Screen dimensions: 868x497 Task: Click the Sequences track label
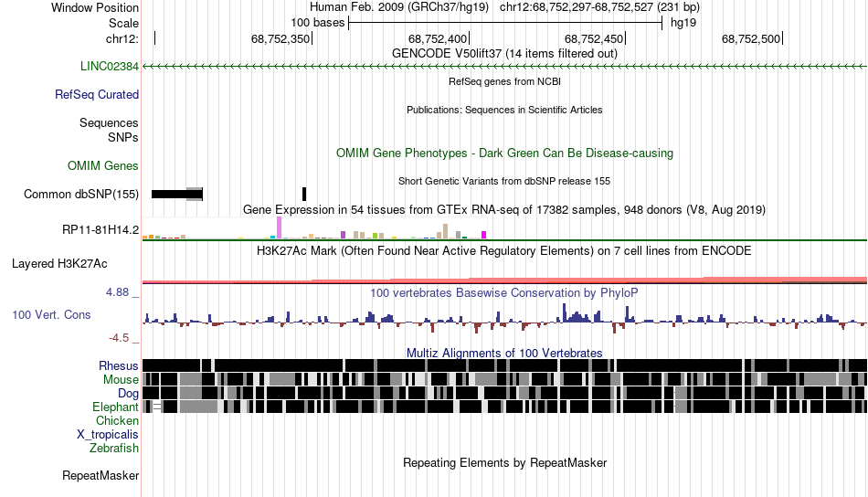pos(109,122)
